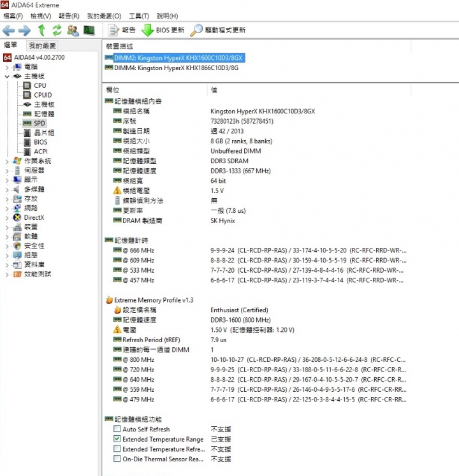459x476 pixels.
Task: Click the 組態 configuration icon
Action: click(17, 255)
